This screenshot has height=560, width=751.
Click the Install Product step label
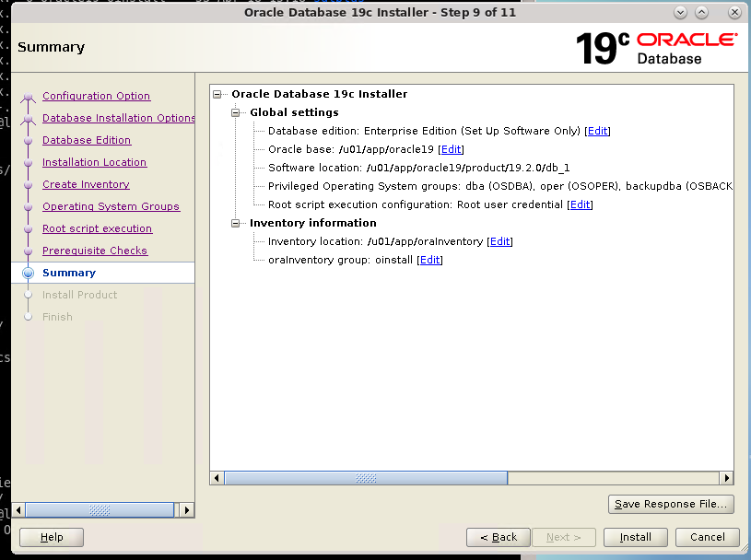coord(79,295)
